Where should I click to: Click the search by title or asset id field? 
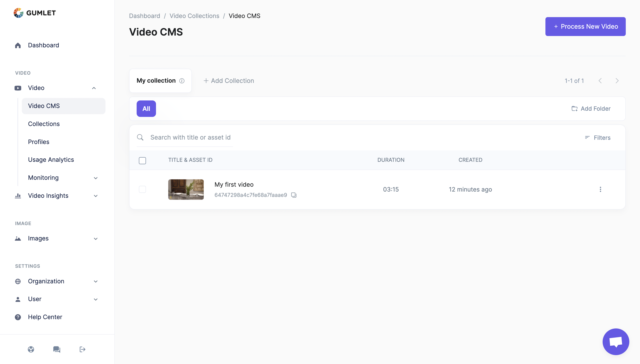coord(190,137)
